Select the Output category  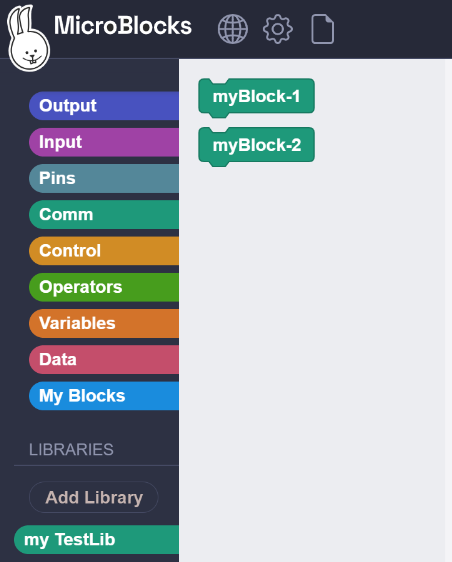click(x=104, y=106)
